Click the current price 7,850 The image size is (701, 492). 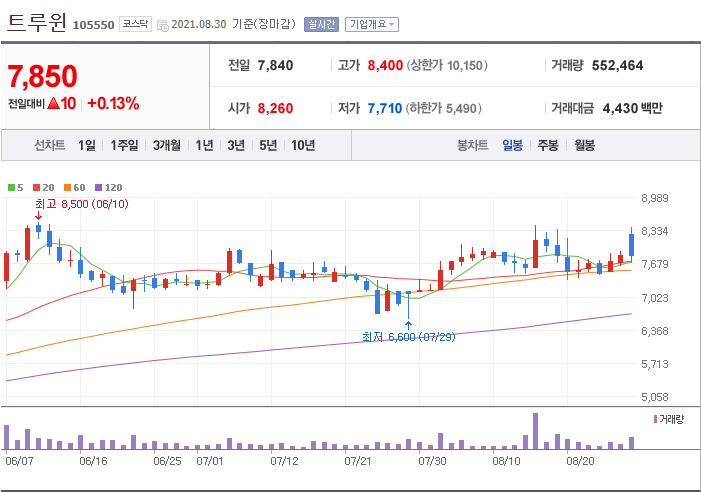pos(42,76)
